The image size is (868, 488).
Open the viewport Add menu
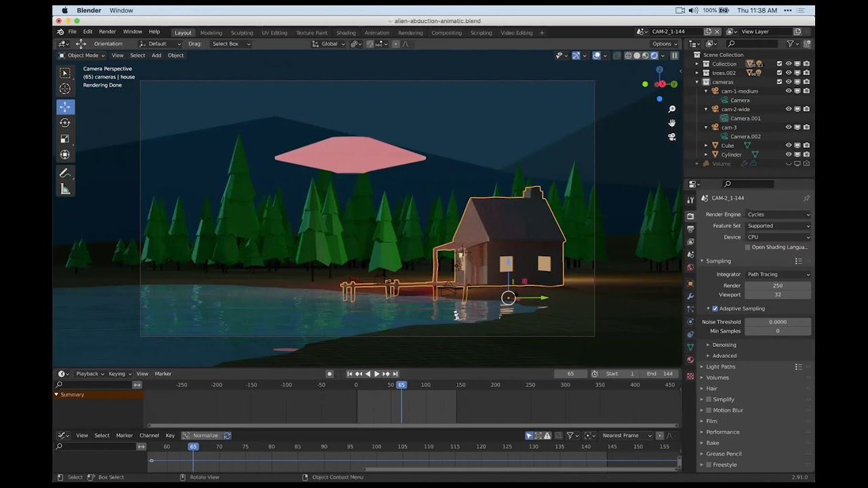156,56
